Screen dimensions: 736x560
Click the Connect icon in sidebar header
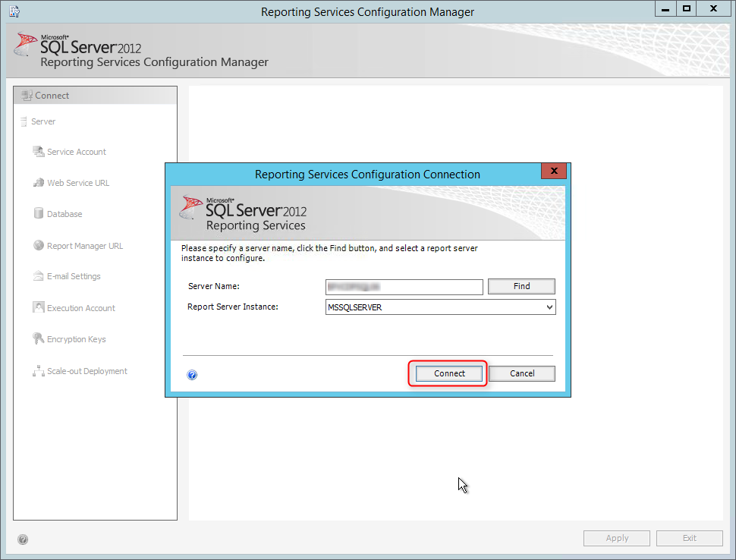pyautogui.click(x=27, y=96)
